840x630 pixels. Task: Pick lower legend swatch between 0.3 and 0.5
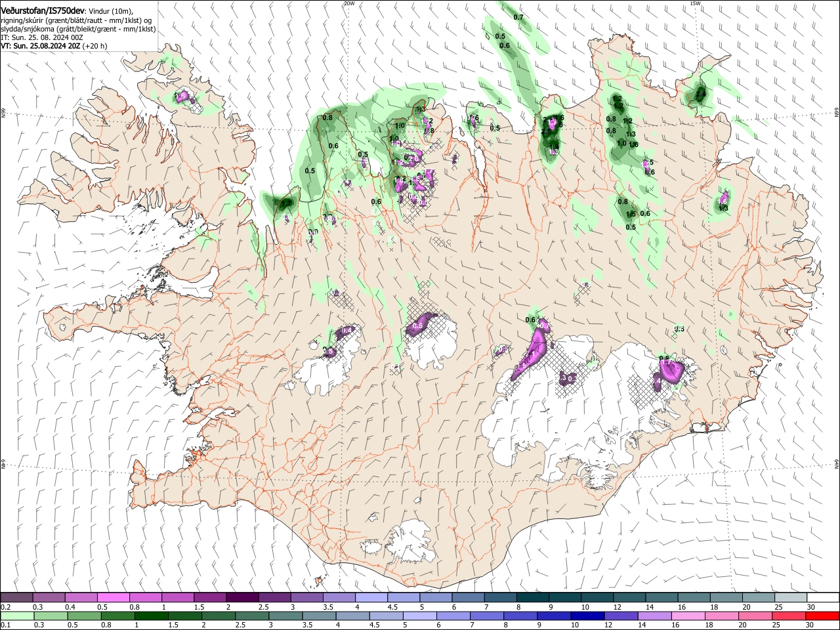click(51, 616)
